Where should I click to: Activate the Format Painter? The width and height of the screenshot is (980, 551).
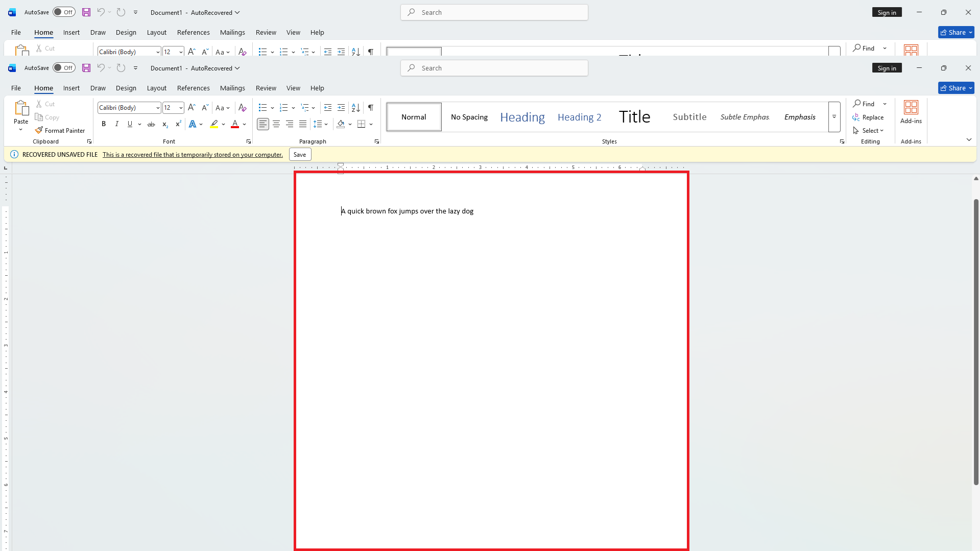pyautogui.click(x=60, y=130)
